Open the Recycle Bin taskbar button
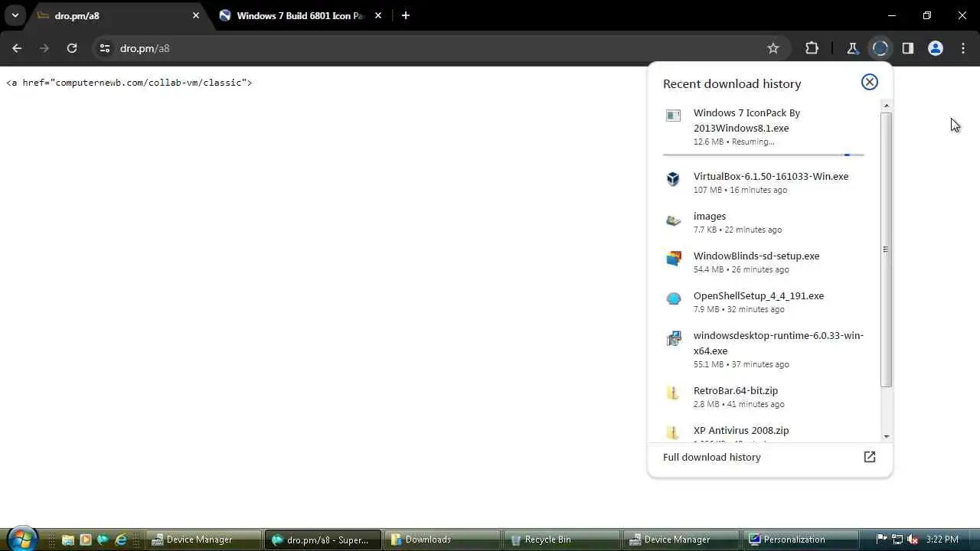This screenshot has height=551, width=980. tap(561, 540)
